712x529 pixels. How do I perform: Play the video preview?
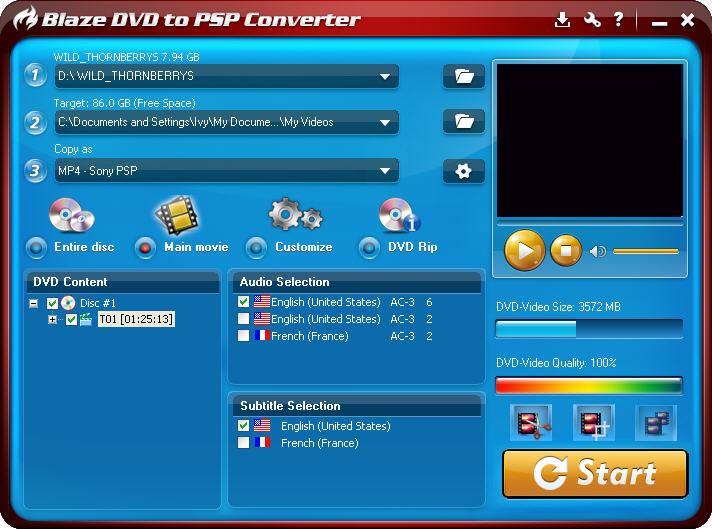click(524, 250)
